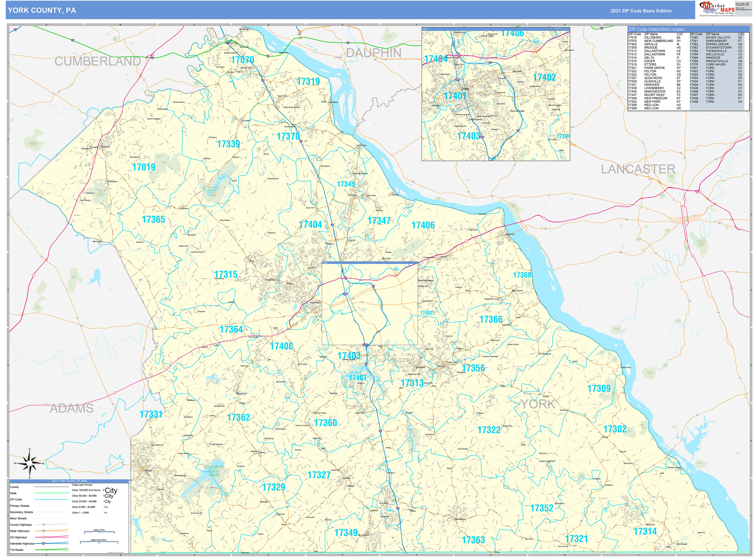756x557 pixels.
Task: Click the "Scale in Miles" bar
Action: pyautogui.click(x=99, y=532)
